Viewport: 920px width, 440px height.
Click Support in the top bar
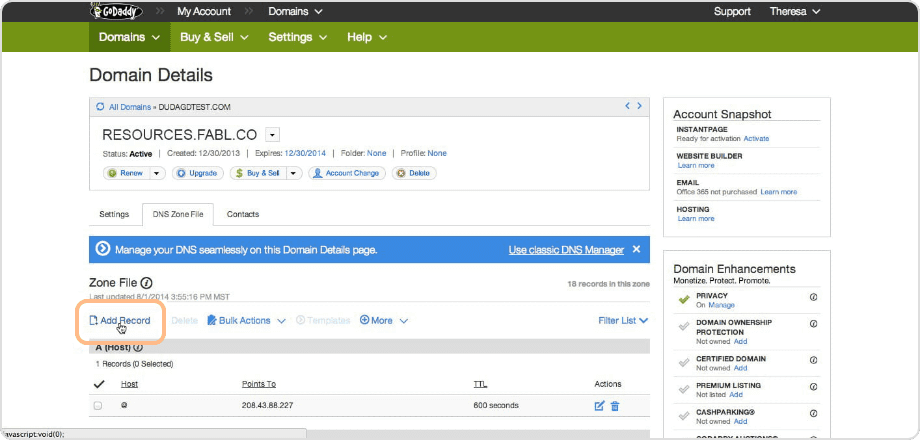coord(732,11)
